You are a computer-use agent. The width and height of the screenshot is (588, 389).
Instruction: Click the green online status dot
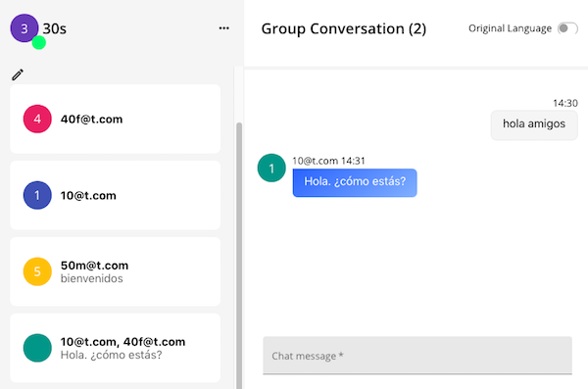[38, 42]
